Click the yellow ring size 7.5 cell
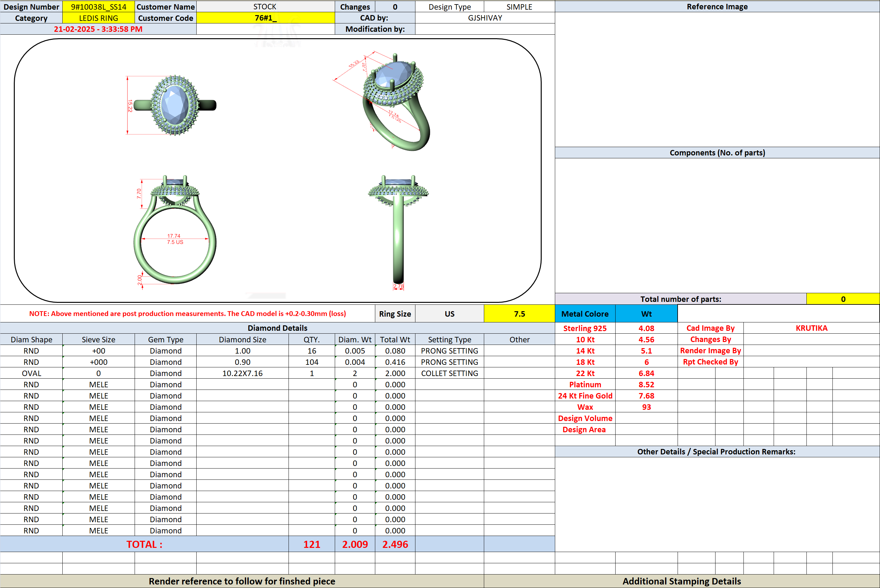Screen dimensions: 880x588 519,314
